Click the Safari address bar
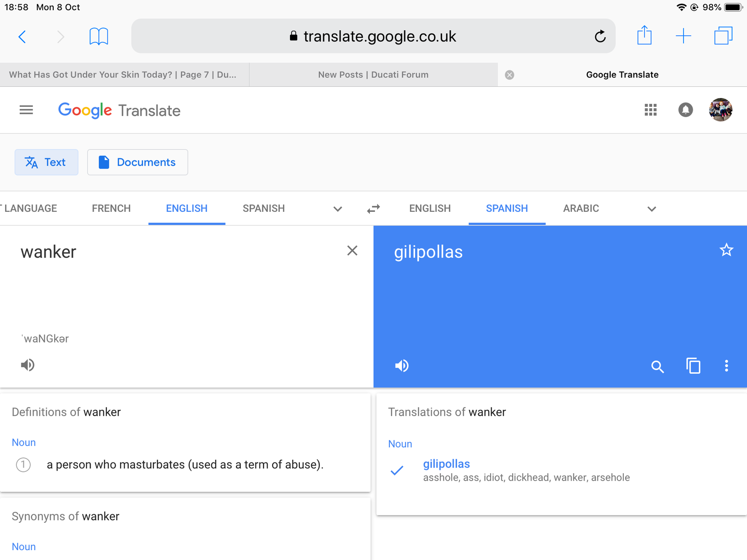The height and width of the screenshot is (560, 747). (373, 36)
